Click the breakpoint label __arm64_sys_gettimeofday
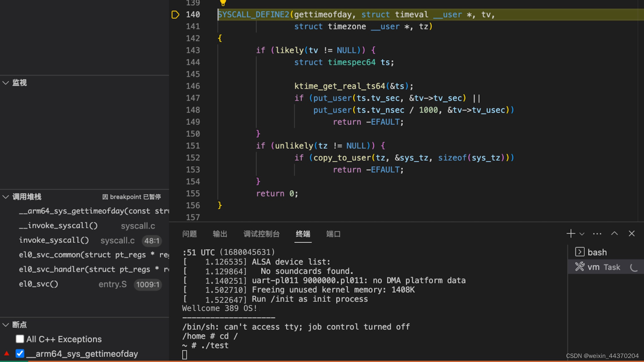This screenshot has width=644, height=362. click(82, 354)
